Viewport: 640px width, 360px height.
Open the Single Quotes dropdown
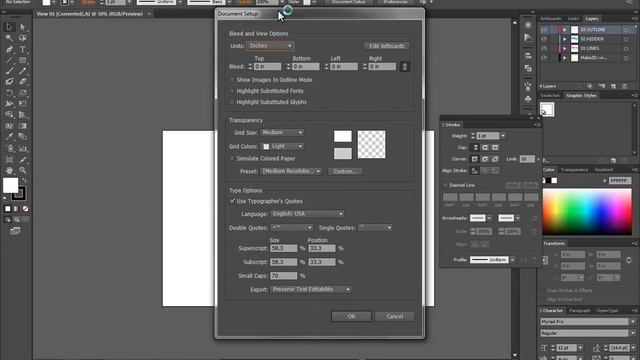pos(375,227)
